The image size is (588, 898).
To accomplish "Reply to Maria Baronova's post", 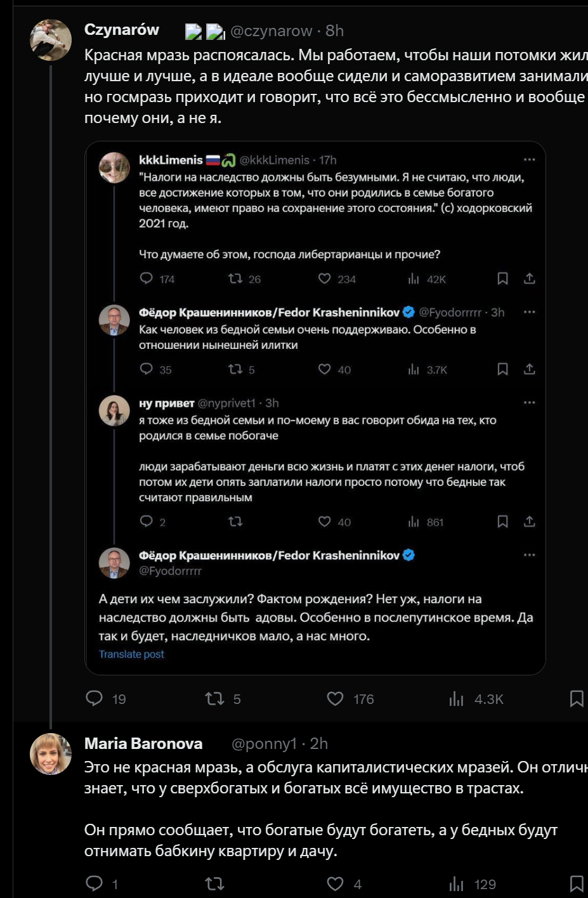I will tap(95, 883).
